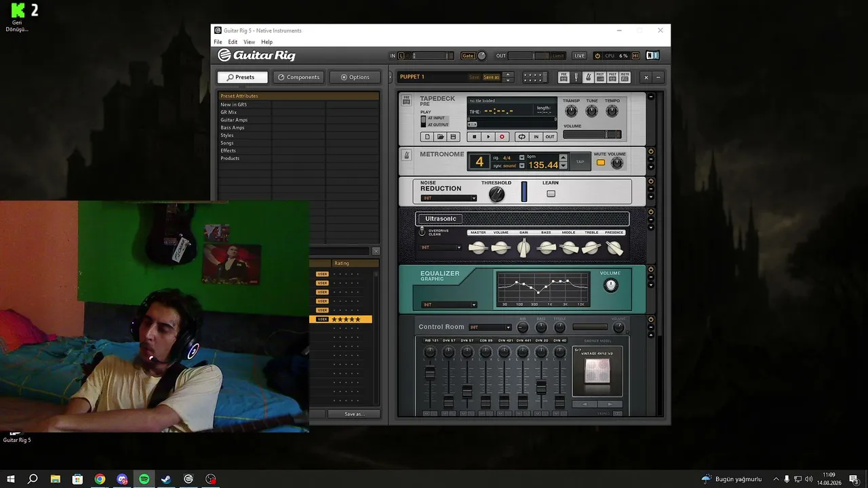
Task: Collapse all rack components with minus button
Action: tap(658, 77)
